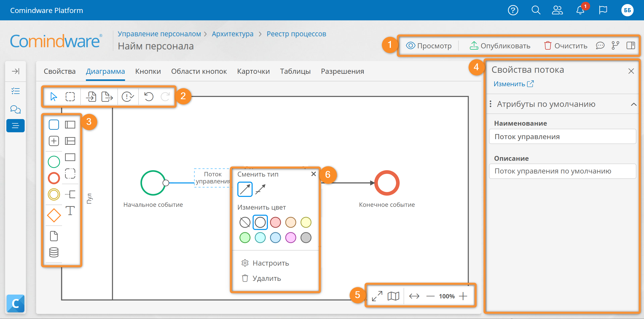The width and height of the screenshot is (644, 319).
Task: Collapse Атрибуты по умолчанию section
Action: pos(634,104)
